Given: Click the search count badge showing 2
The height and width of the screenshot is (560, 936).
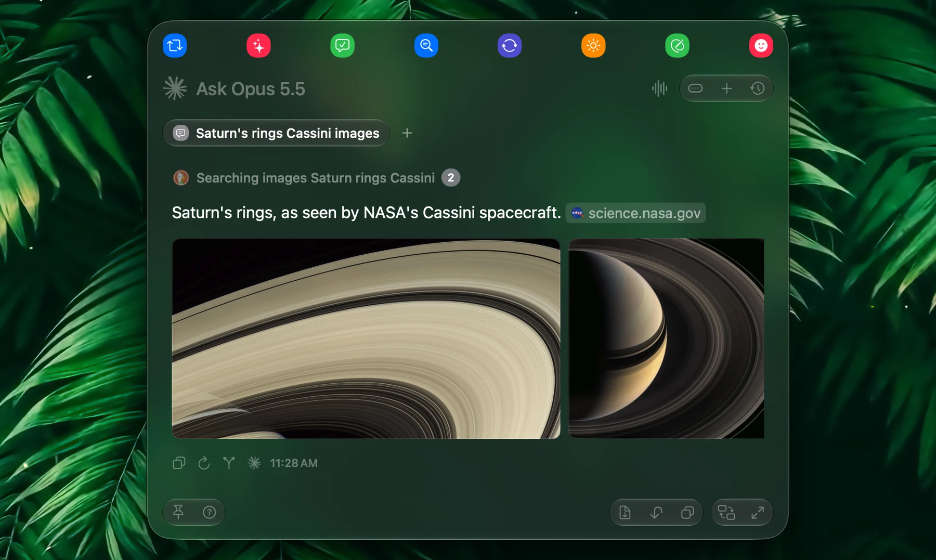Looking at the screenshot, I should 451,178.
